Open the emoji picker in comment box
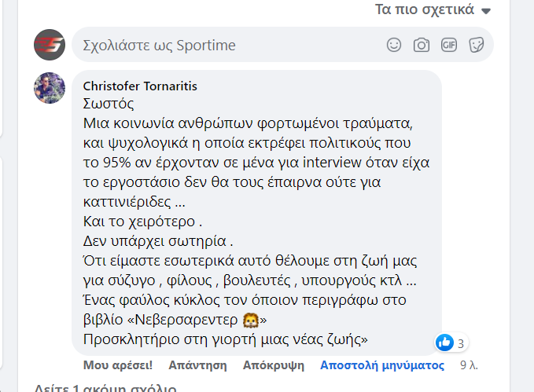The image size is (534, 392). coord(394,45)
